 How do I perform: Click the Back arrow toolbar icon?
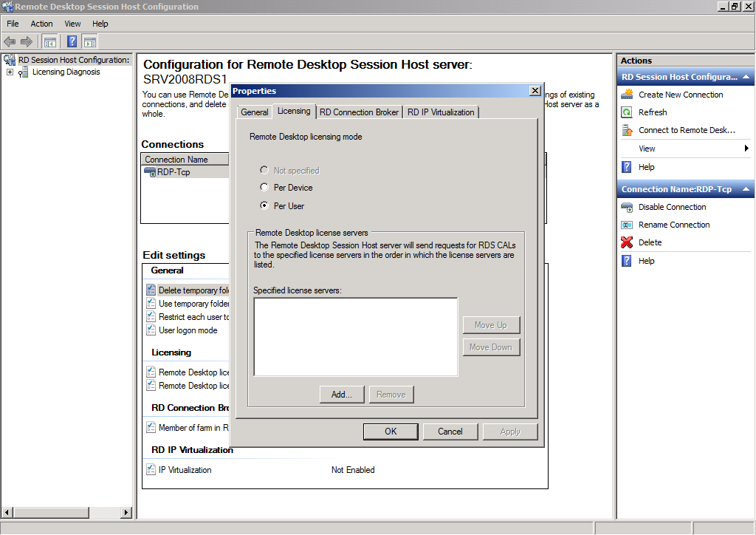tap(10, 42)
